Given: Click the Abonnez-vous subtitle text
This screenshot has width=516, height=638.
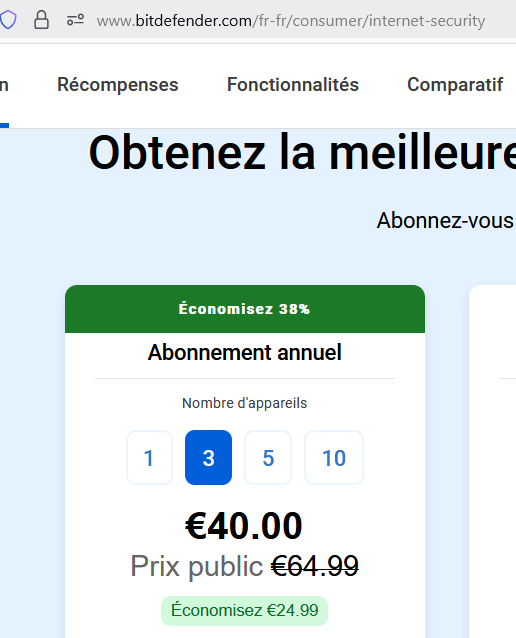Looking at the screenshot, I should pyautogui.click(x=446, y=221).
